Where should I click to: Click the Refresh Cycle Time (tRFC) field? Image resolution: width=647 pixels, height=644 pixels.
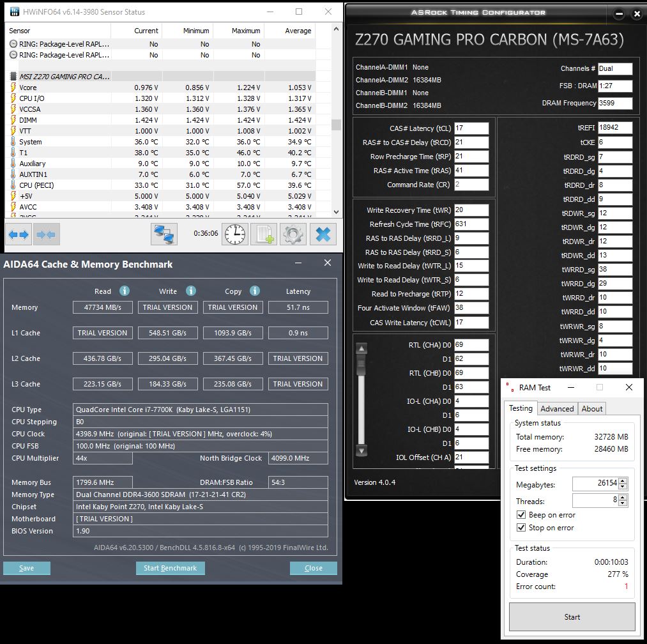[471, 224]
